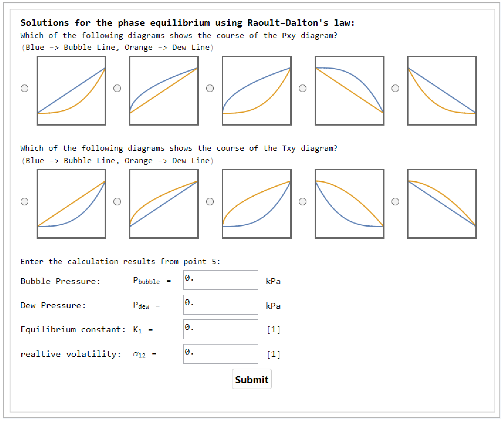Select fifth Txy diagram radio button
Image resolution: width=504 pixels, height=422 pixels.
point(395,202)
